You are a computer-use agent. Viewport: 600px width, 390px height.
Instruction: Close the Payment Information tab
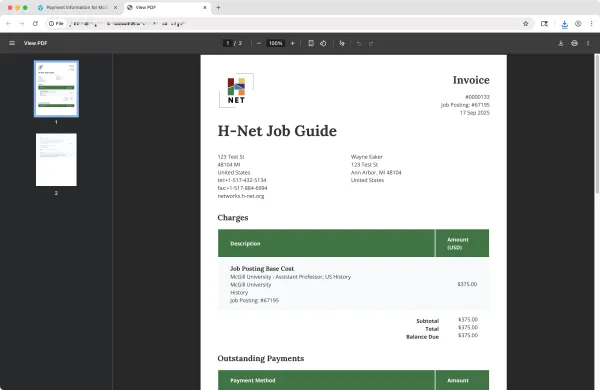coord(116,7)
